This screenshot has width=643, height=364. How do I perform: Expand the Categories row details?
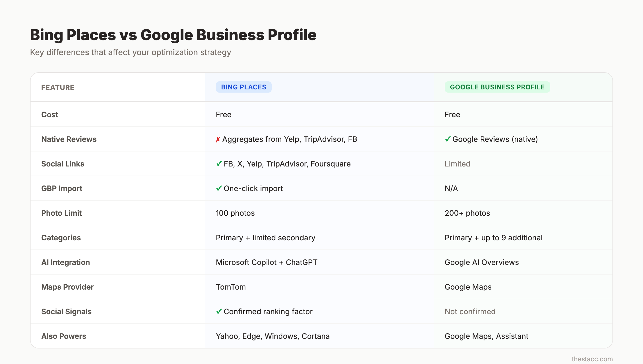(61, 238)
